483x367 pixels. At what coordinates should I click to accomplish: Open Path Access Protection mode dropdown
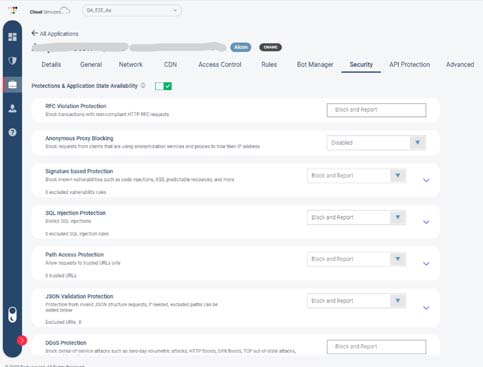click(356, 259)
